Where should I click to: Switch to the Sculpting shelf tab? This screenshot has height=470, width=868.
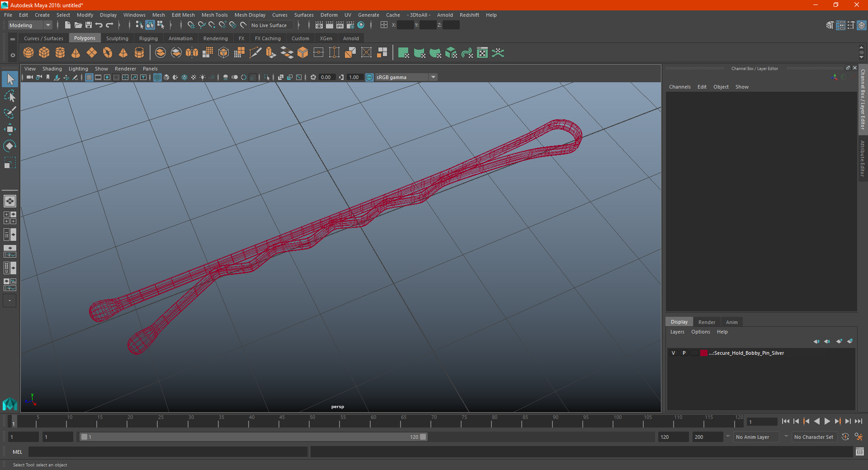117,38
